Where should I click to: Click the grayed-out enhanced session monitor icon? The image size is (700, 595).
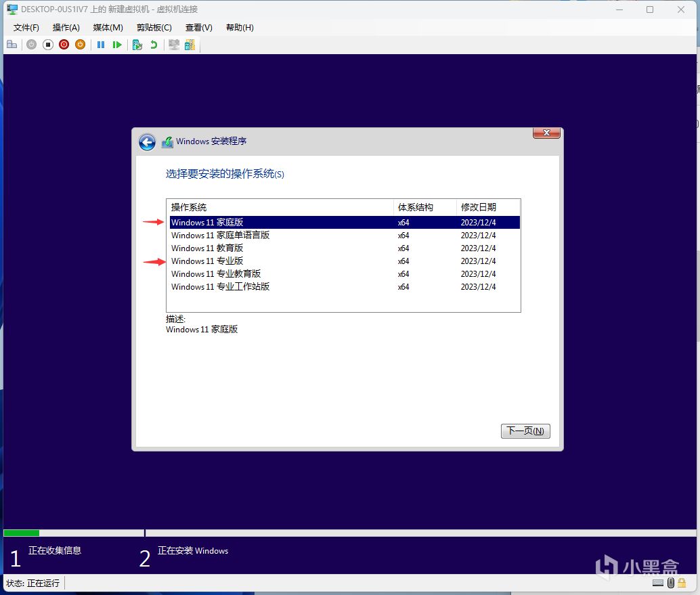(174, 45)
